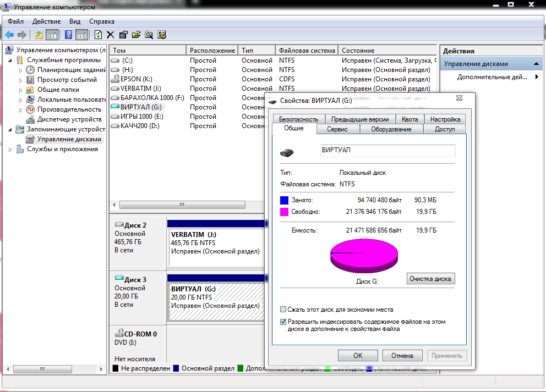
Task: Close the Свойства: ВИРТУАЛ dialog
Action: tap(459, 98)
